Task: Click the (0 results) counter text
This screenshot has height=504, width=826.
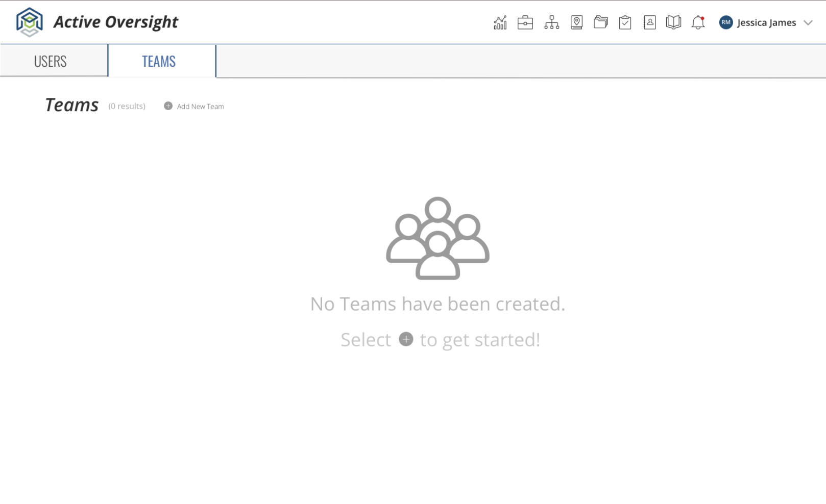Action: (x=126, y=106)
